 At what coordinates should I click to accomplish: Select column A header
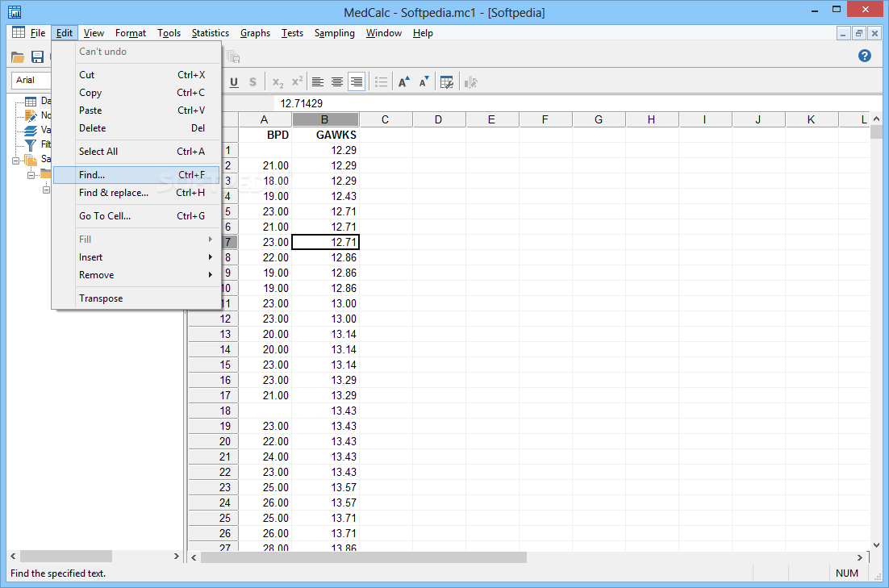(265, 119)
